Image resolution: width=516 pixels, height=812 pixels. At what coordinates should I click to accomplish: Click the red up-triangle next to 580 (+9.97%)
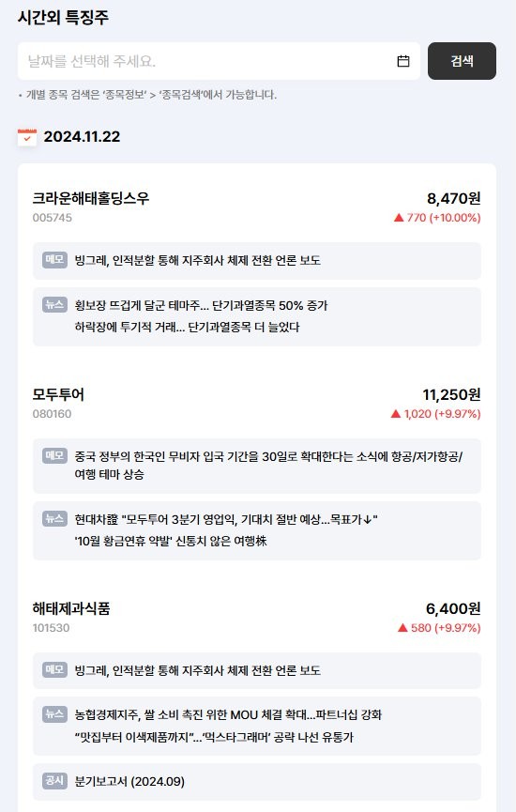point(402,628)
